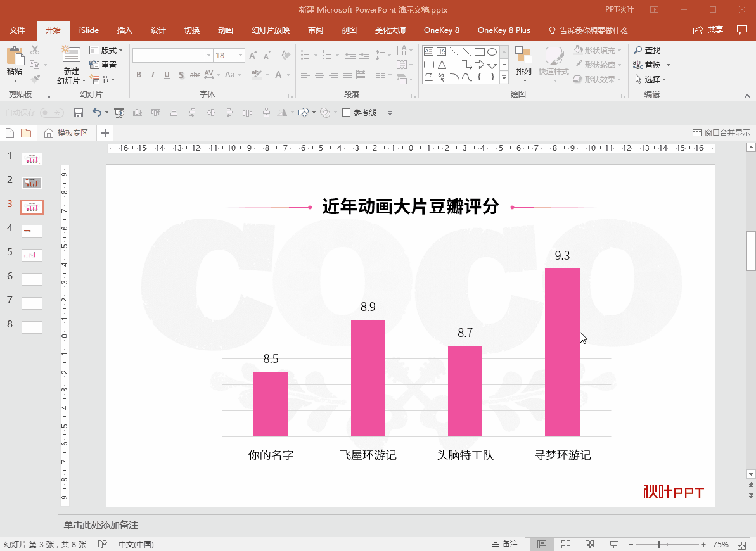
Task: Switch to 插入 tab
Action: (124, 30)
